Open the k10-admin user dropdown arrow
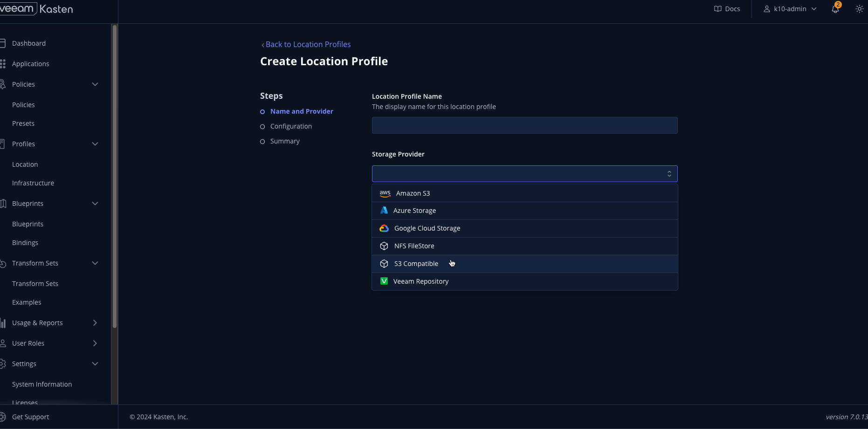The height and width of the screenshot is (429, 868). click(814, 9)
